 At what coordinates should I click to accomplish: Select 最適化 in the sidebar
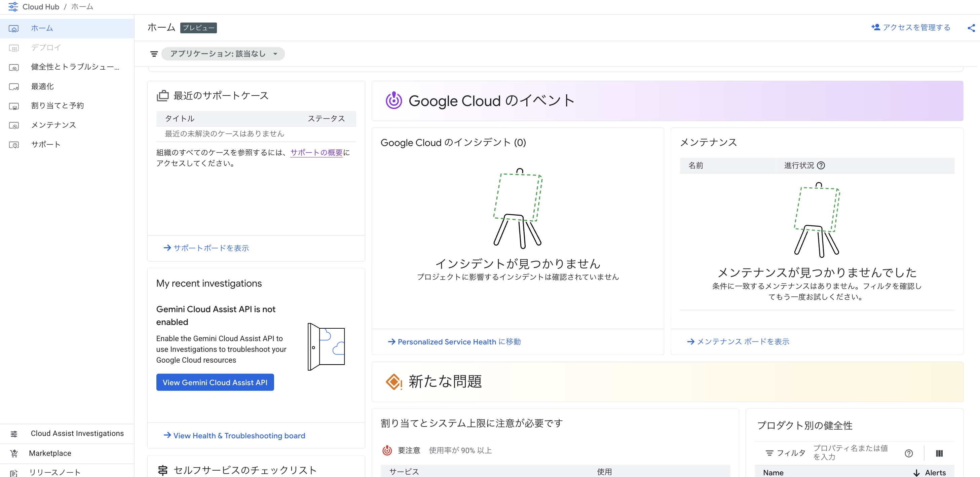42,86
